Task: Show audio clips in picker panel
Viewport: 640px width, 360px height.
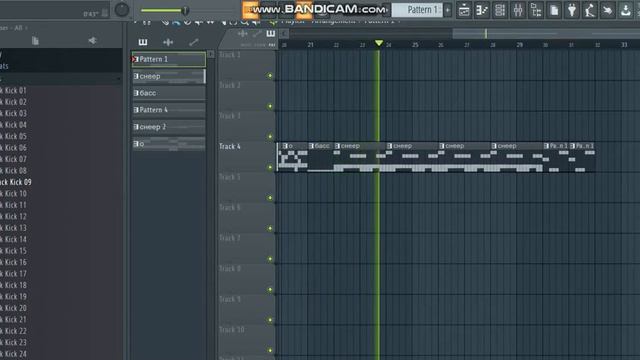Action: [168, 42]
